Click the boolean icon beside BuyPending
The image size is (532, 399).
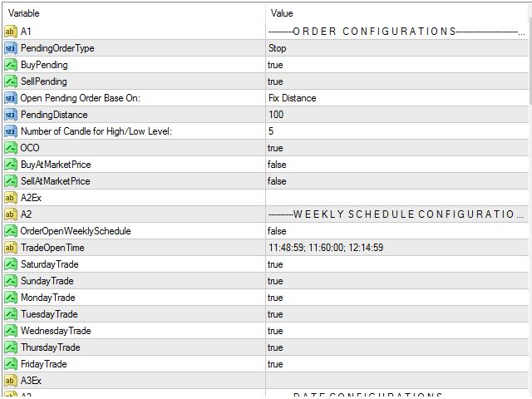click(11, 65)
